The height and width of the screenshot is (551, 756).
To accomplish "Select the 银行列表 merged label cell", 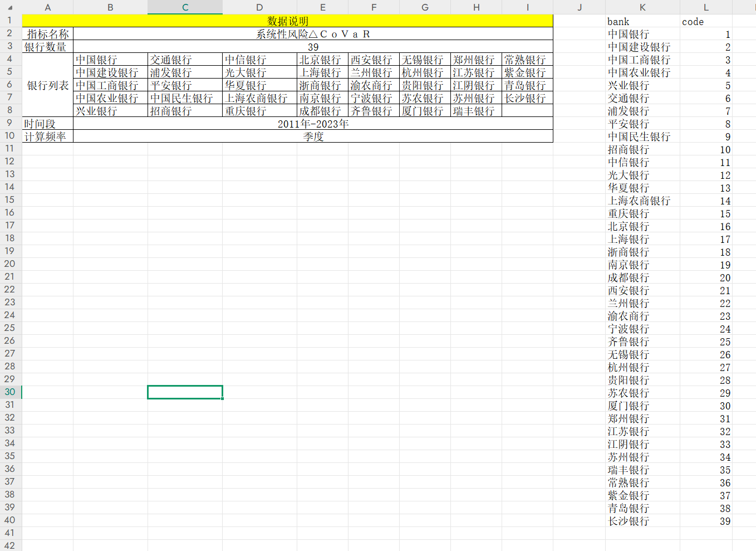I will tap(48, 85).
